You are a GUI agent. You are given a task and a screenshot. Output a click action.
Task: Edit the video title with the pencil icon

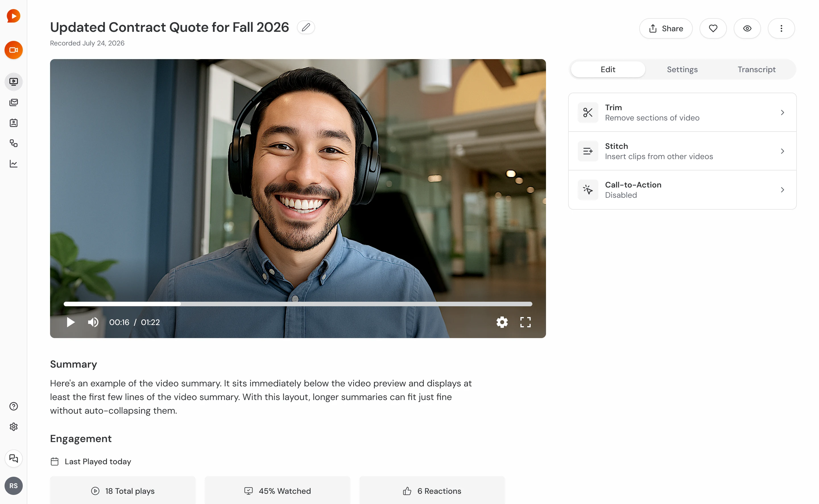(x=306, y=27)
